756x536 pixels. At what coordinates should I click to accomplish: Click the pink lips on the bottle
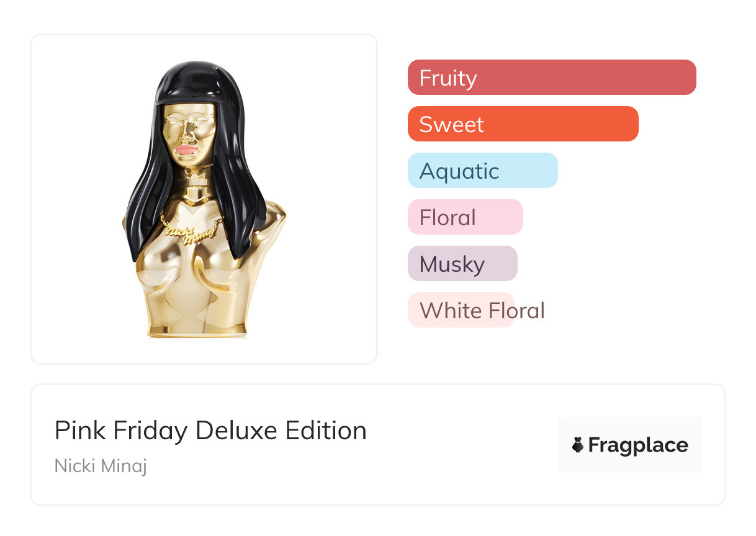coord(186,149)
